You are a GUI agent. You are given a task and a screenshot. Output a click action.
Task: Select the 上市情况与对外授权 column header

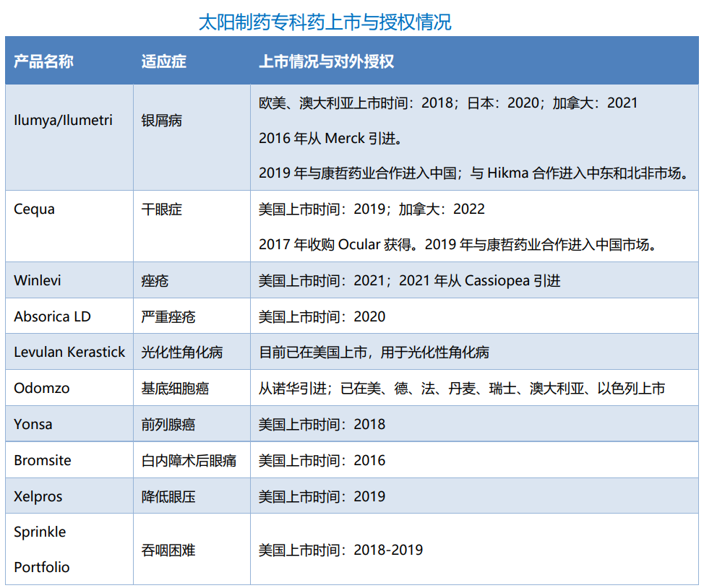tap(326, 61)
